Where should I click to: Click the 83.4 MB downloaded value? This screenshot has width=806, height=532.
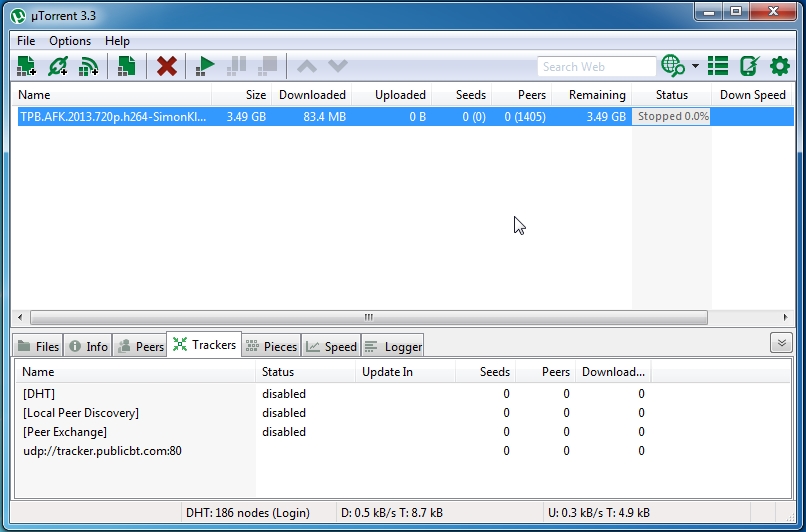coord(324,117)
